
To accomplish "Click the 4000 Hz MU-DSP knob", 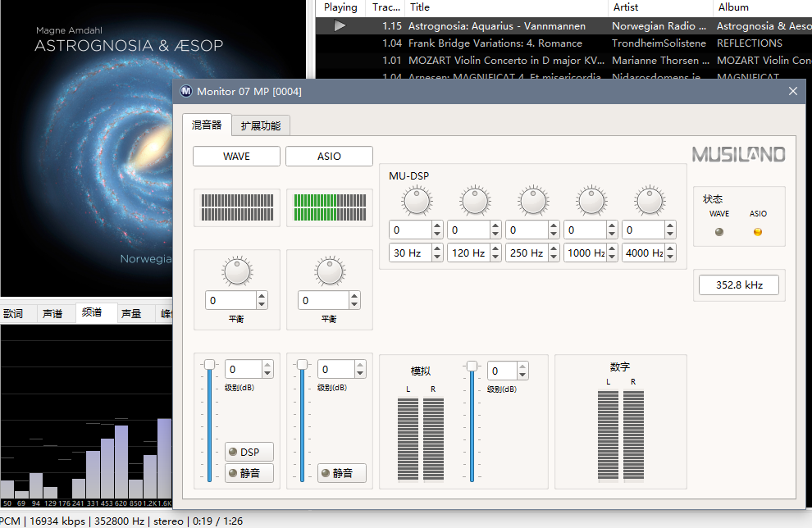I will coord(649,199).
